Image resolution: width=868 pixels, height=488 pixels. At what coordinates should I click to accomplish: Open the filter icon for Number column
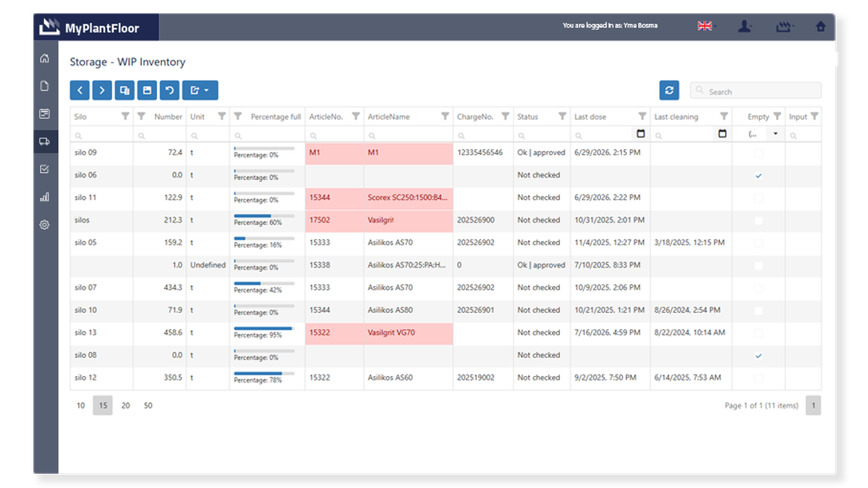[x=142, y=116]
